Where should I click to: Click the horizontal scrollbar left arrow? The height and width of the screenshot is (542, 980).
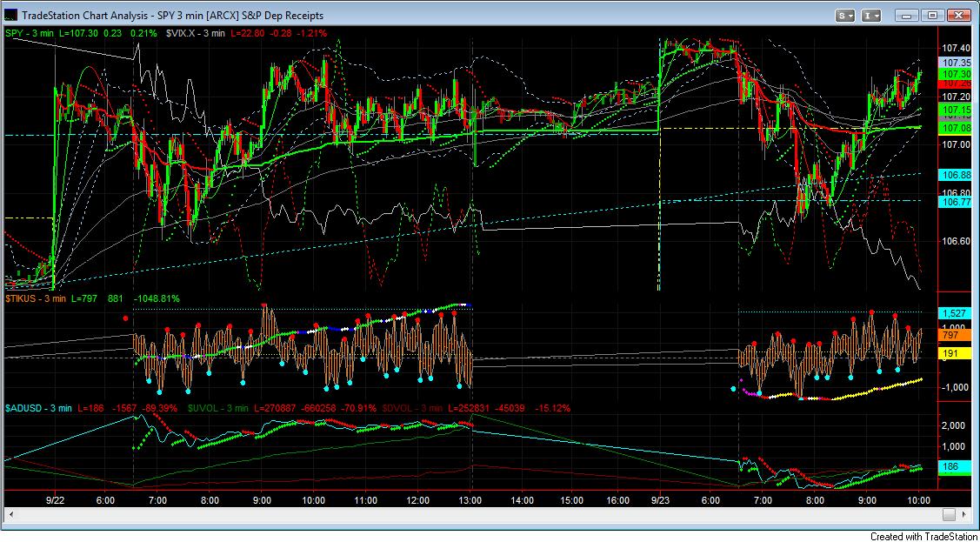coord(10,514)
